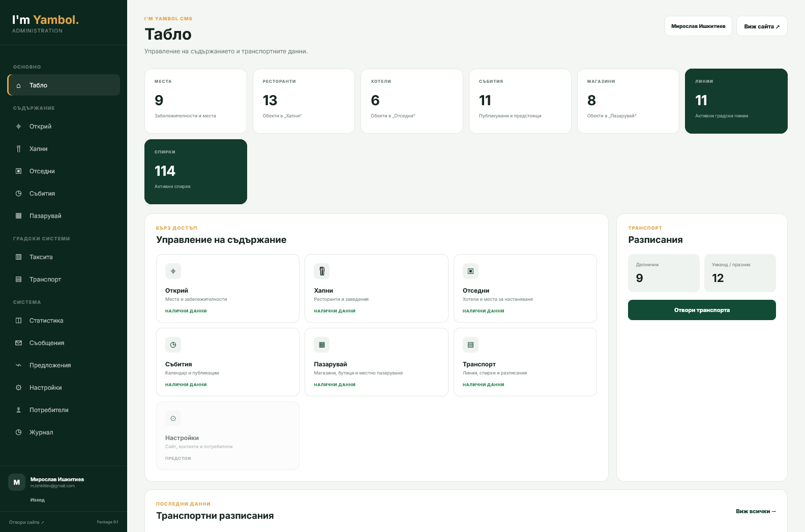Click the gear icon beside Настройки in sidebar
The height and width of the screenshot is (532, 805).
click(x=19, y=388)
